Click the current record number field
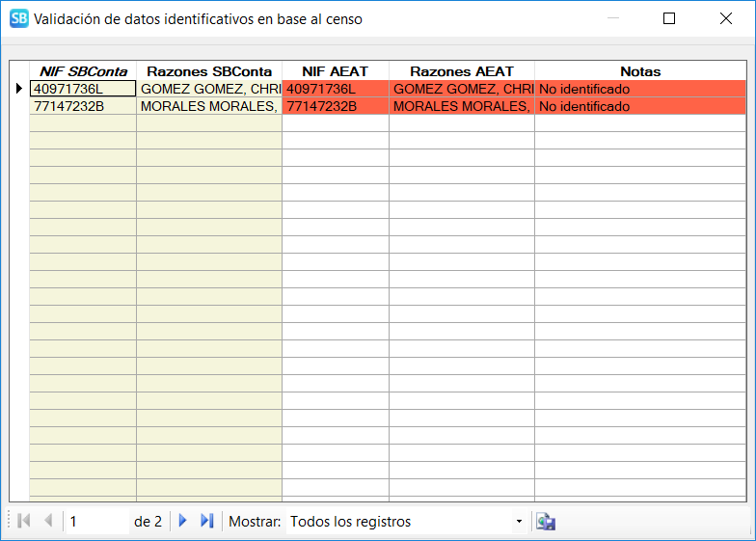The width and height of the screenshot is (756, 541). (96, 522)
